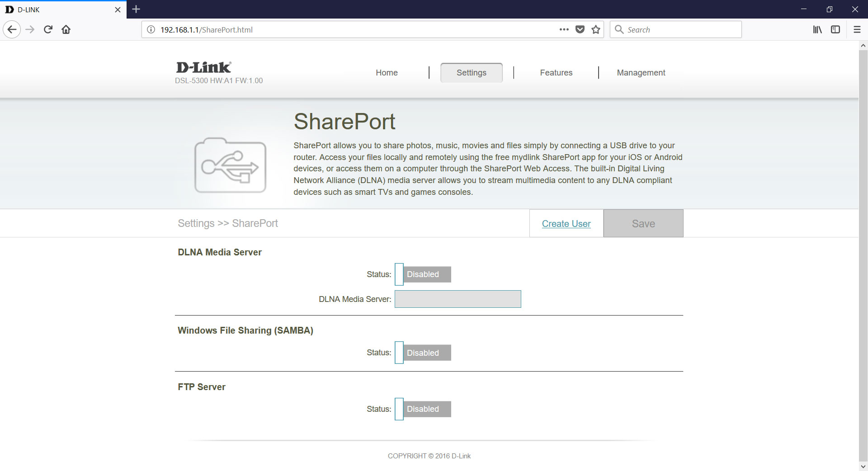Viewport: 868px width, 471px height.
Task: Click the browser Search box
Action: coord(675,30)
